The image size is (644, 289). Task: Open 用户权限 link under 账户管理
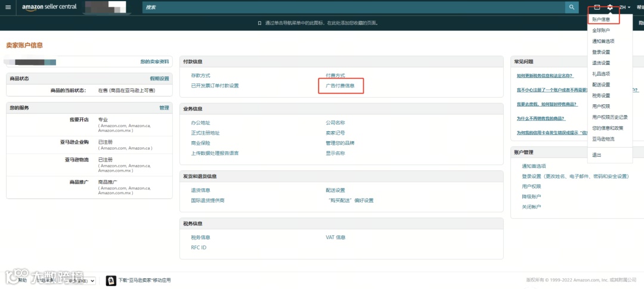(531, 187)
